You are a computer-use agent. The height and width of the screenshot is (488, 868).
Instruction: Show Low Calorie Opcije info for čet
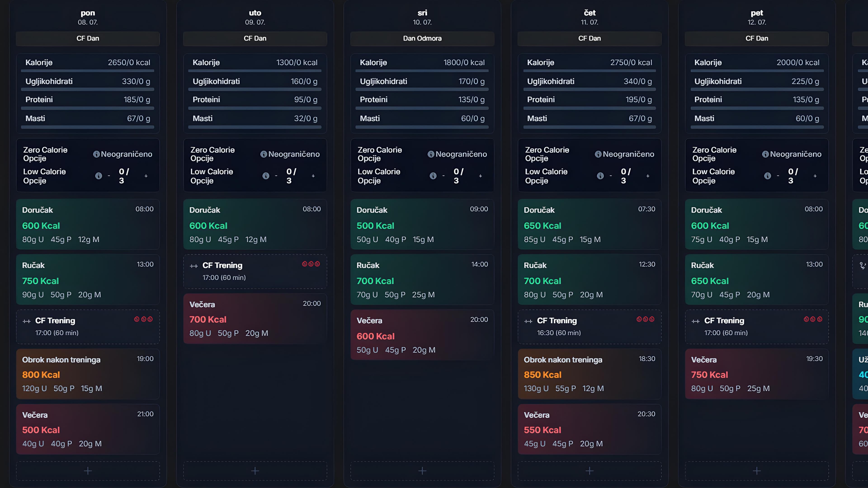[x=600, y=176]
